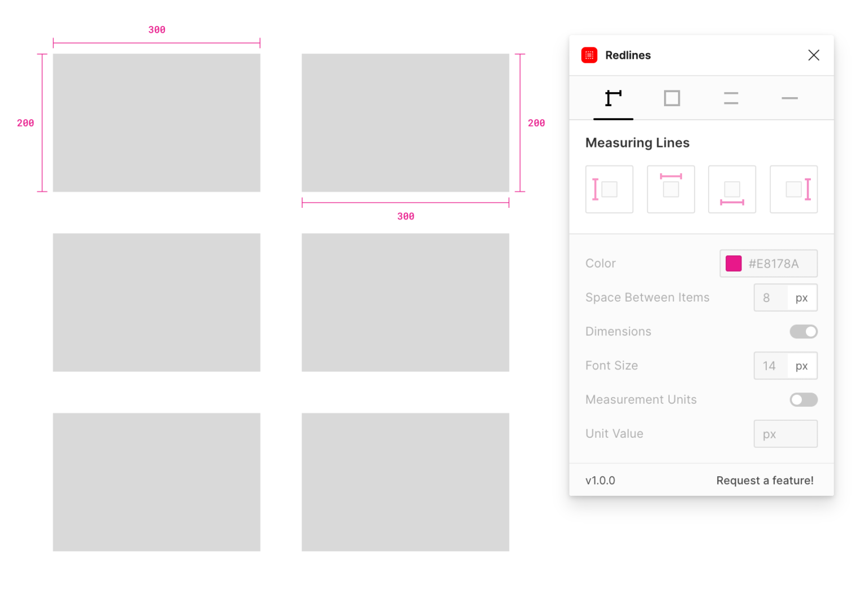Select the single line tool icon

(x=789, y=98)
